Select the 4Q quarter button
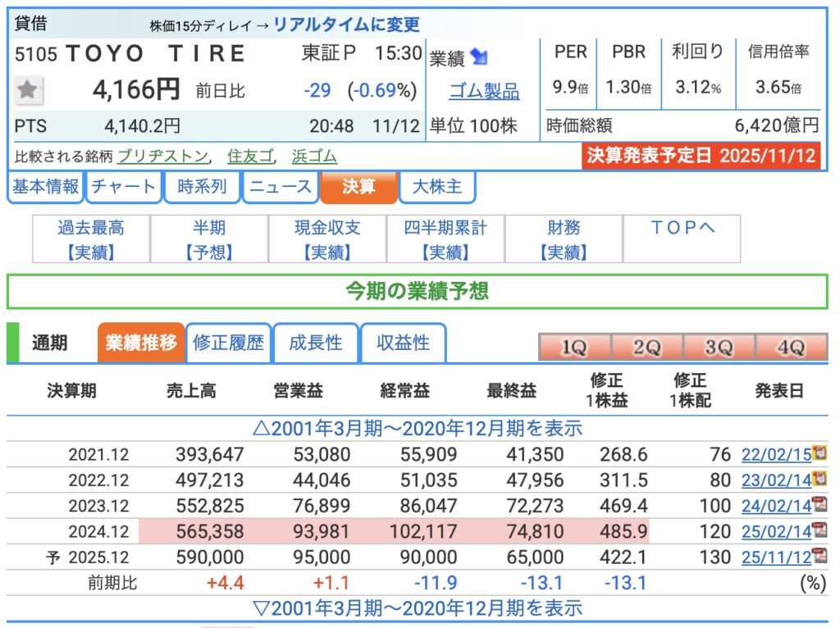This screenshot has width=840, height=628. pos(791,347)
